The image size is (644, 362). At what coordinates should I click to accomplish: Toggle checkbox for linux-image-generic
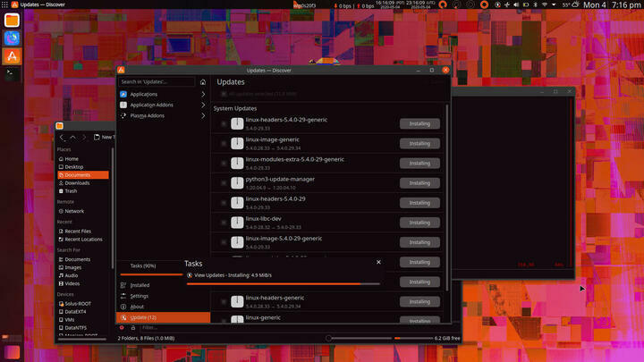(x=224, y=143)
